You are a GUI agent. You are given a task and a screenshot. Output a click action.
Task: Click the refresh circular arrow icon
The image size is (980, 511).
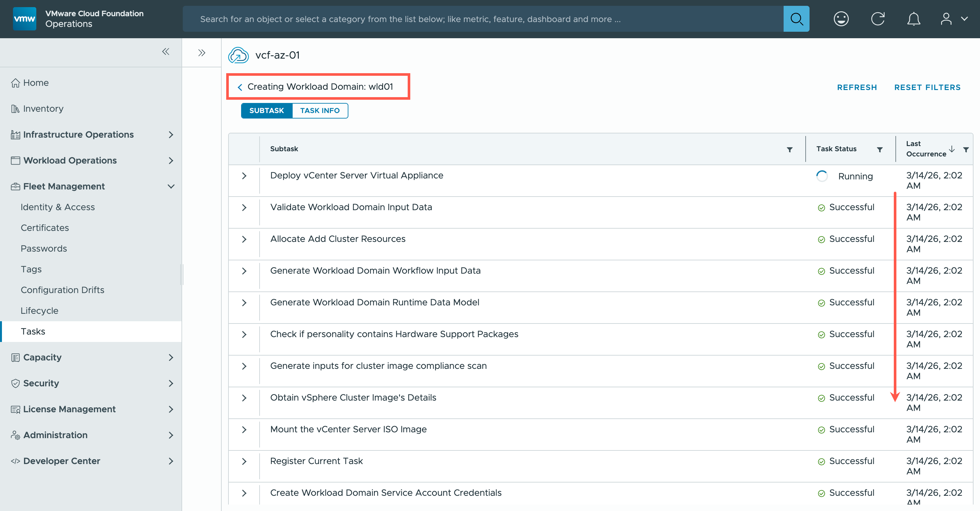pyautogui.click(x=877, y=19)
